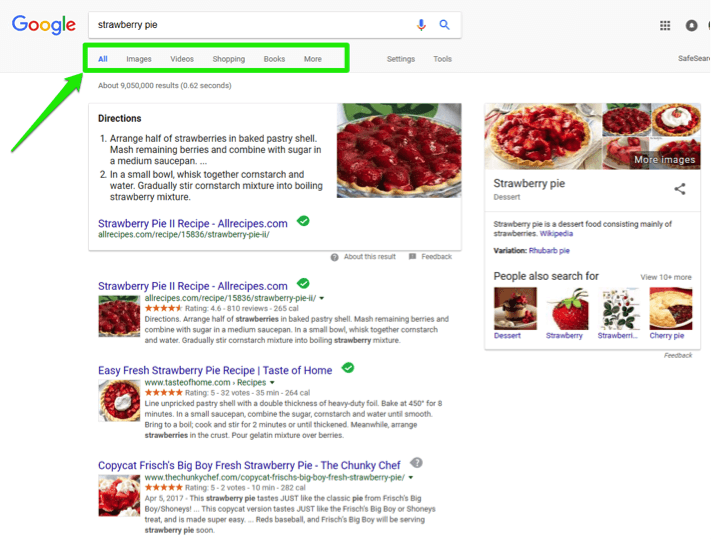Click the question mark About this result icon

(x=335, y=257)
